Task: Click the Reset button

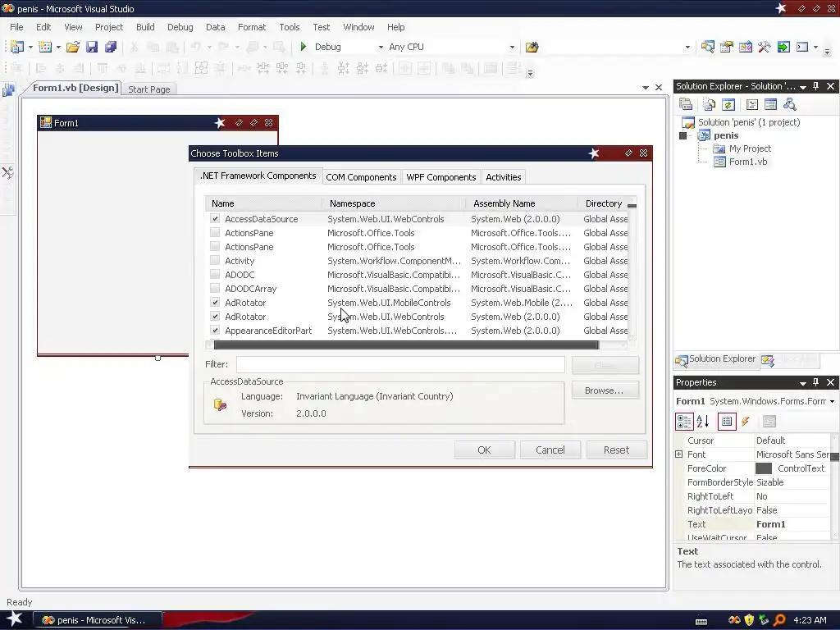Action: click(x=616, y=450)
